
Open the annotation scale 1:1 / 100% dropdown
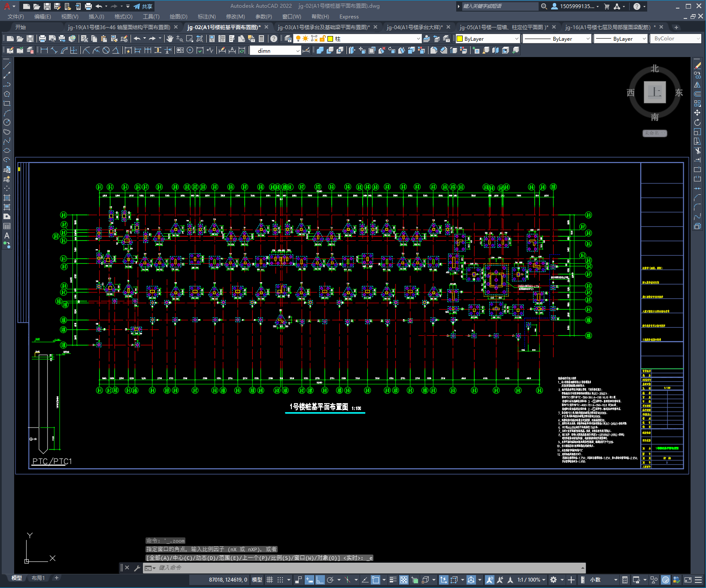531,580
